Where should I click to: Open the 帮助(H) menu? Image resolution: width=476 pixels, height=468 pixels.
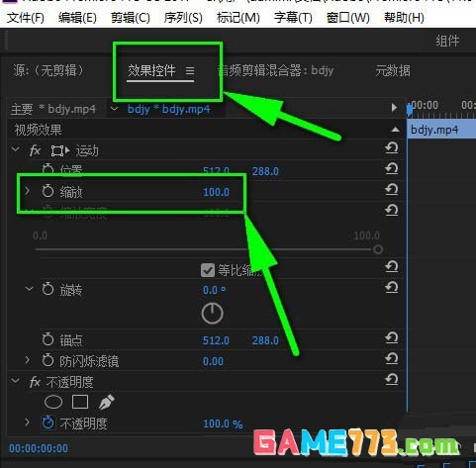tap(404, 18)
